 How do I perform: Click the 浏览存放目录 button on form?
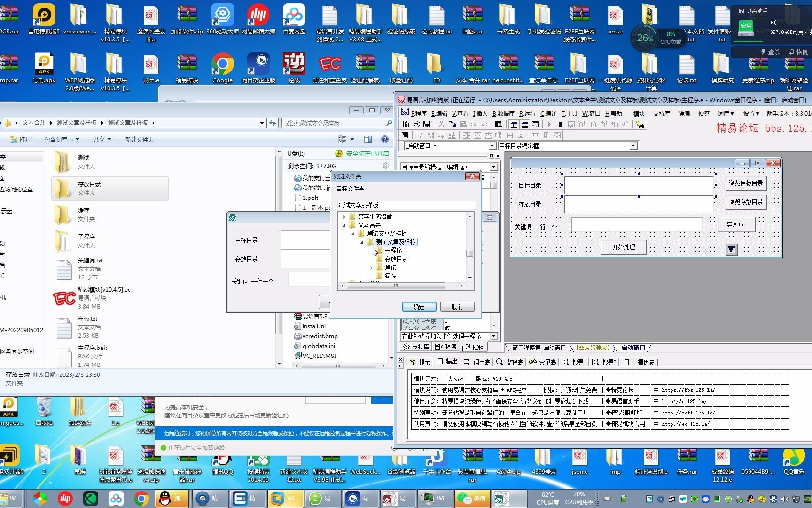[x=746, y=202]
